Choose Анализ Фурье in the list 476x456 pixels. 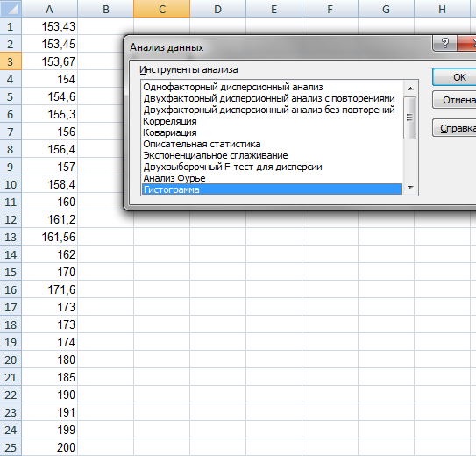pos(174,178)
